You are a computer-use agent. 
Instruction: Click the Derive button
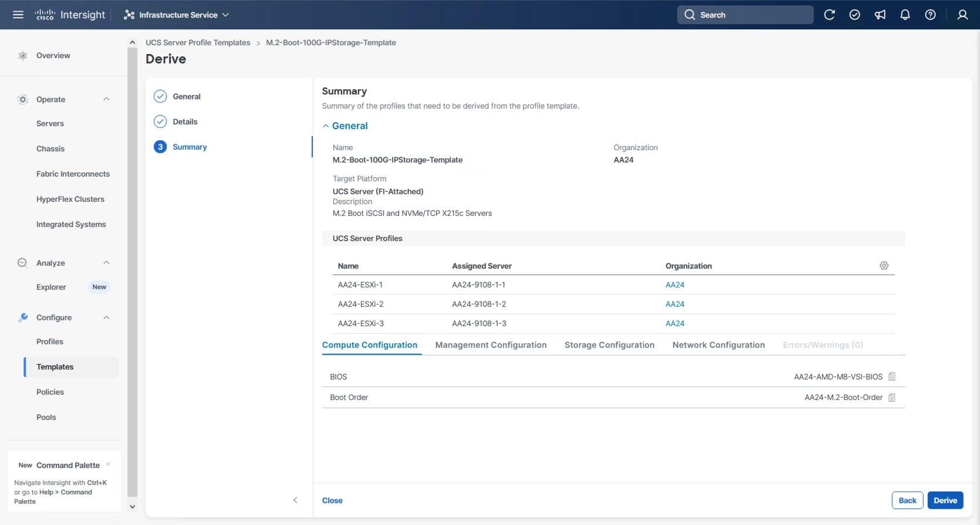pos(945,500)
